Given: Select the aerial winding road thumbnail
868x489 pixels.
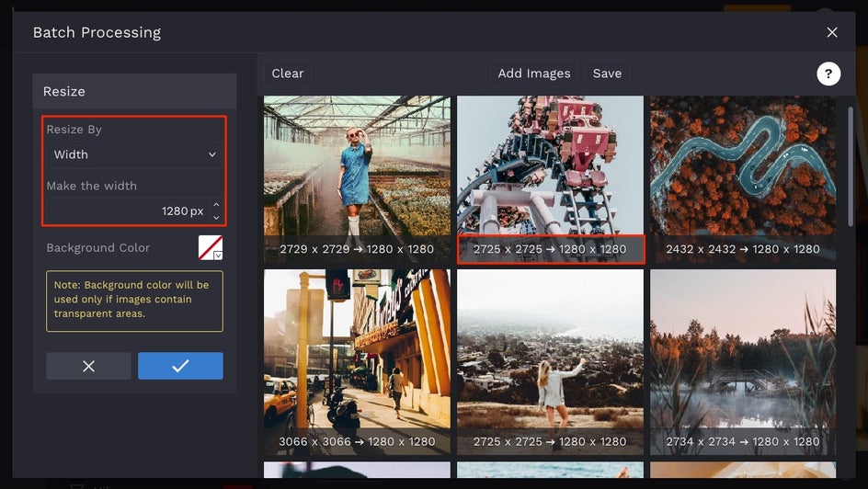Looking at the screenshot, I should coord(743,178).
